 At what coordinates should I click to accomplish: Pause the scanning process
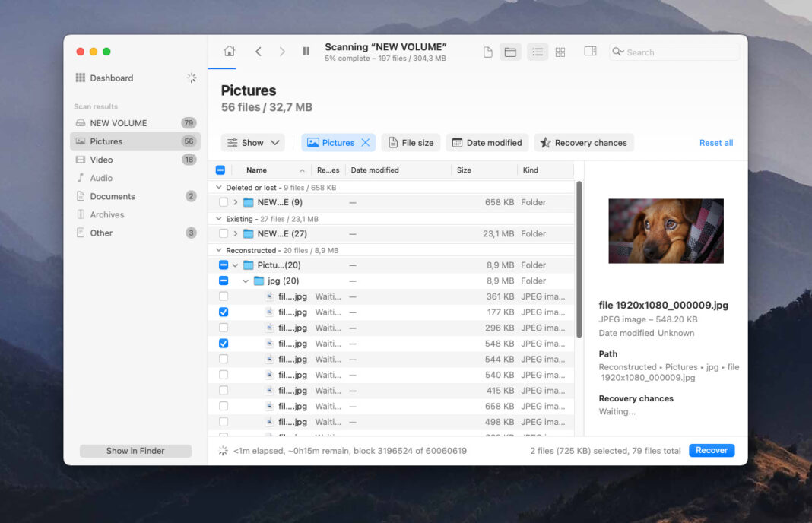click(306, 51)
